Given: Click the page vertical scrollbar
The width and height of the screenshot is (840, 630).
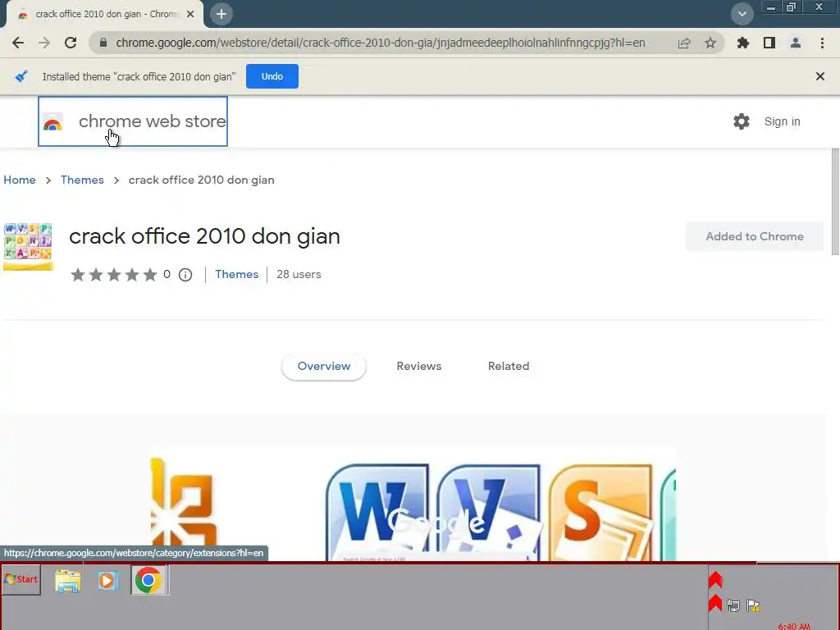Looking at the screenshot, I should [835, 203].
